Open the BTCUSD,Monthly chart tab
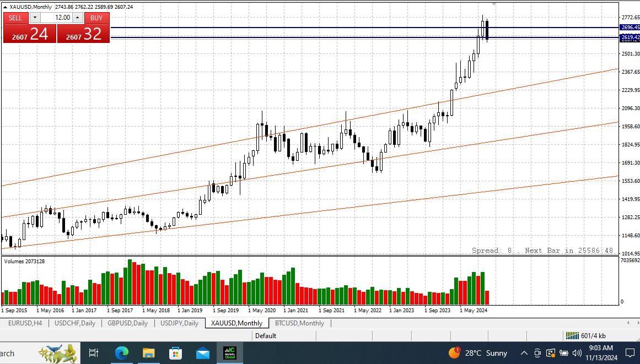The image size is (640, 364). pos(299,323)
